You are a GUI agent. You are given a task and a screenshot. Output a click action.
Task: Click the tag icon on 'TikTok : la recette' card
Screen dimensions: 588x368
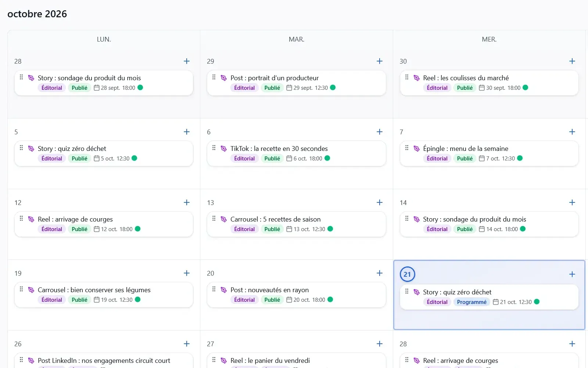(x=223, y=149)
